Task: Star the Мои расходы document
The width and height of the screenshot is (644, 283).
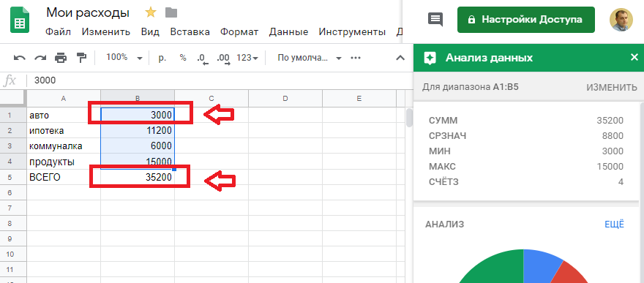Action: point(151,12)
